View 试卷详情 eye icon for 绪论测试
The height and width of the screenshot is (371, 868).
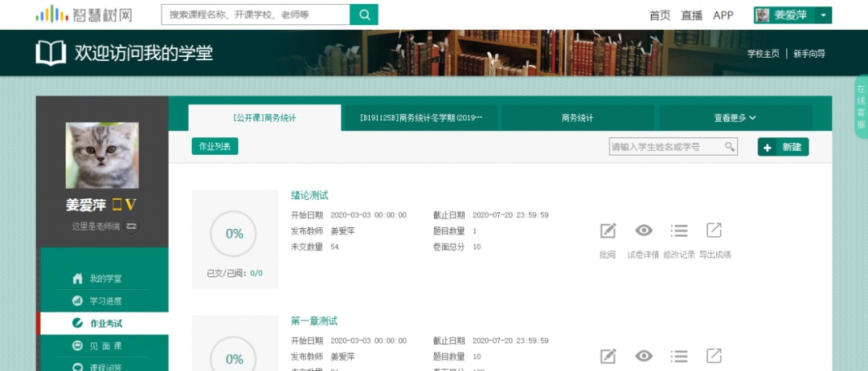(x=643, y=231)
